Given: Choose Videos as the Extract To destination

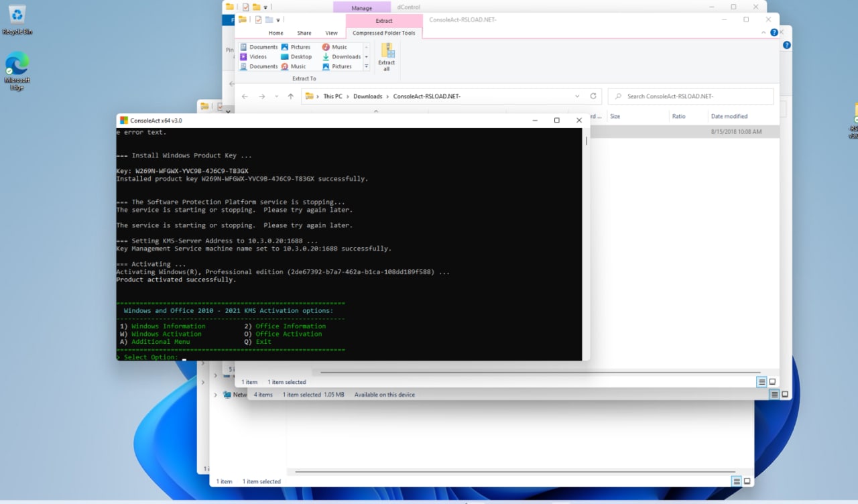Looking at the screenshot, I should coord(253,57).
